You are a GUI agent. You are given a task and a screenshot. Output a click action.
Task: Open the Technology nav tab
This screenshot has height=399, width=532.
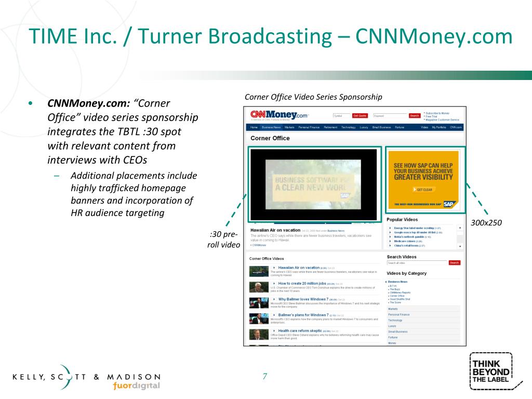348,127
